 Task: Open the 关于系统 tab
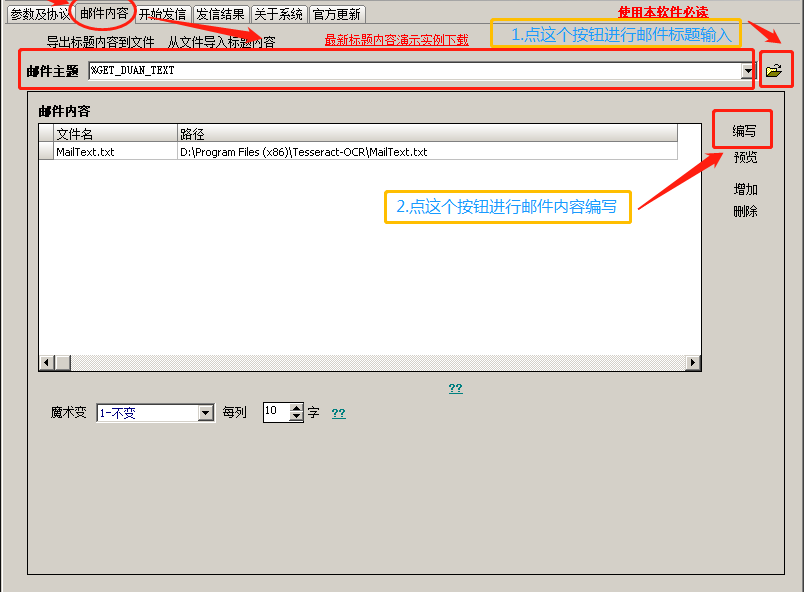[278, 14]
